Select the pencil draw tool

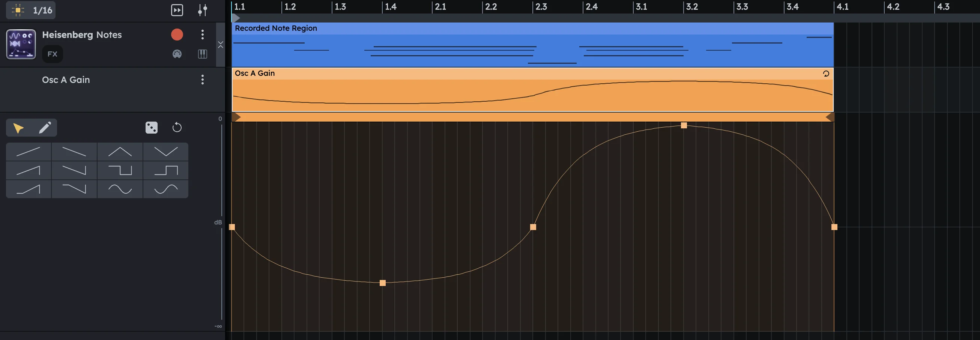(x=45, y=128)
